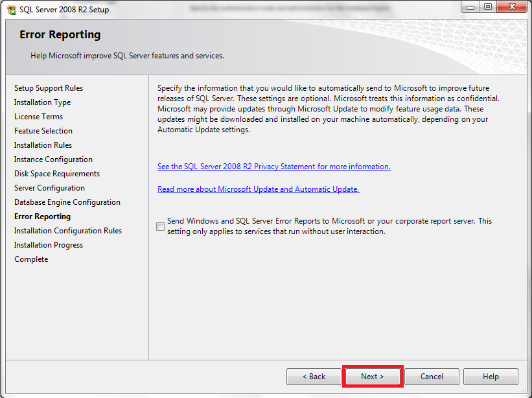
Task: Select Installation Configuration Rules step
Action: [x=68, y=231]
